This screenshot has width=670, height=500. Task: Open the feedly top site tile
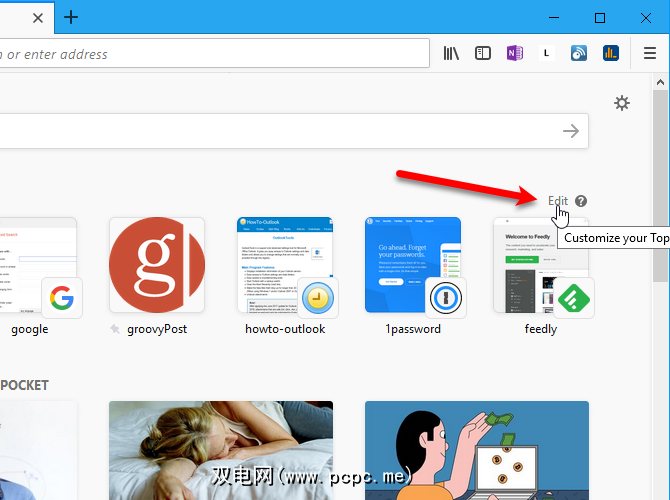(541, 265)
